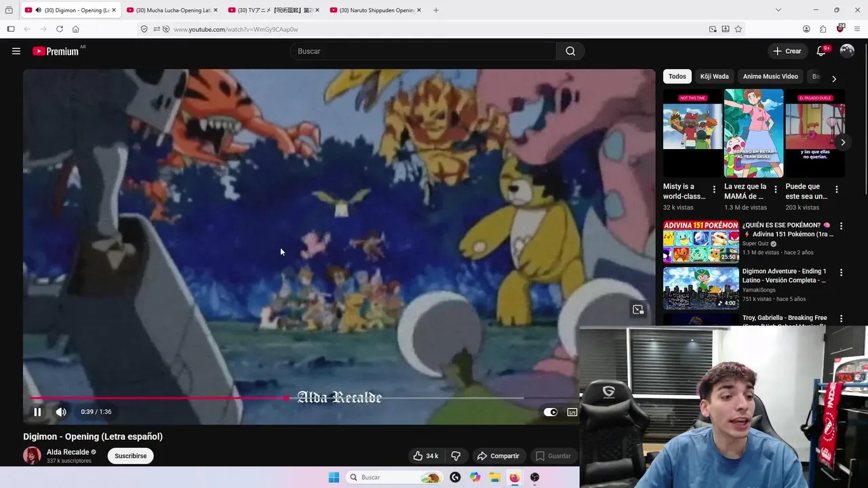Reload the current page
868x488 pixels.
pos(60,29)
